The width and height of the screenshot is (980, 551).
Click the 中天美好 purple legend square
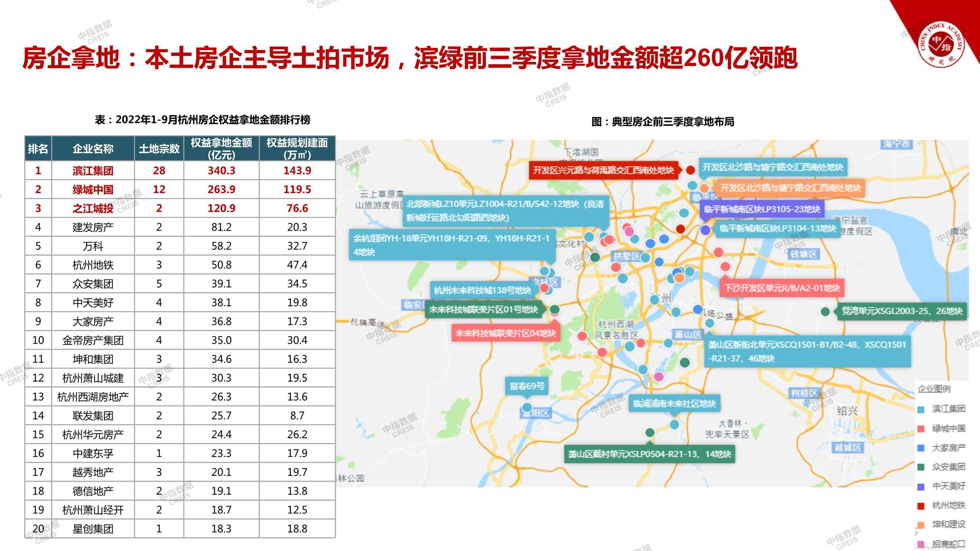(x=921, y=487)
